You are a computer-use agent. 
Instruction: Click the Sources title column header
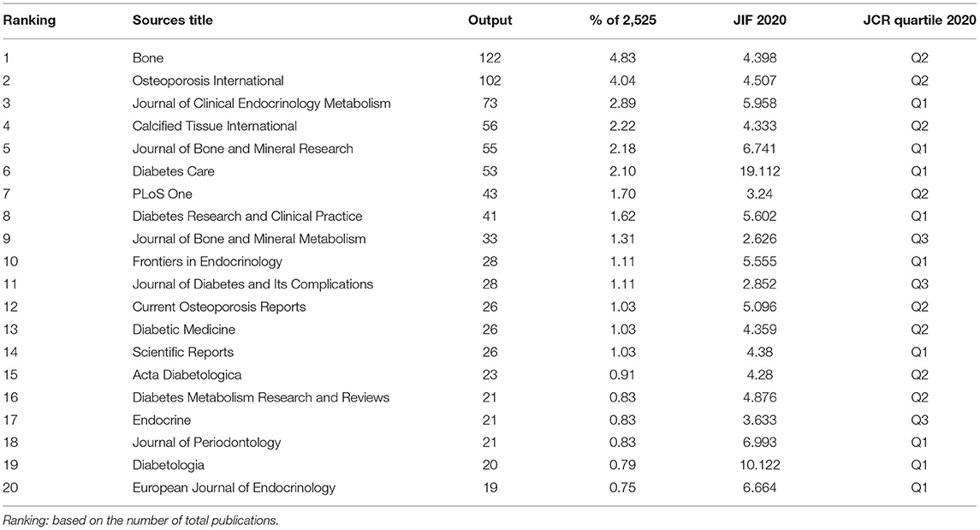pyautogui.click(x=173, y=20)
